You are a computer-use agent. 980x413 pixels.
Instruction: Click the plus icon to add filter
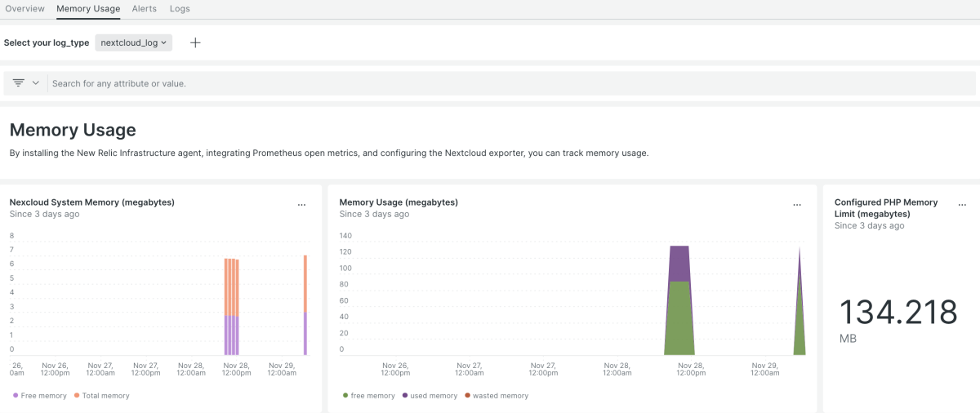tap(195, 42)
